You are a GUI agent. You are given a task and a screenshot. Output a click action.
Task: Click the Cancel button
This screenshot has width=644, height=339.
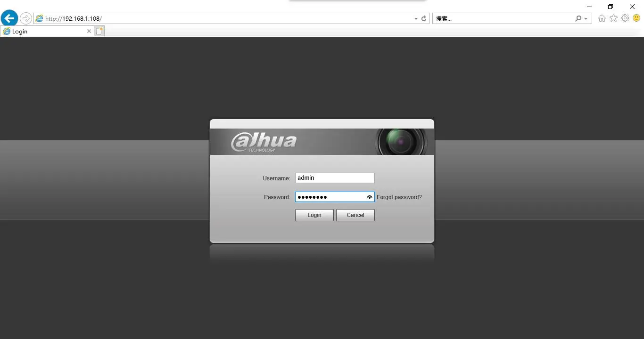coord(355,215)
